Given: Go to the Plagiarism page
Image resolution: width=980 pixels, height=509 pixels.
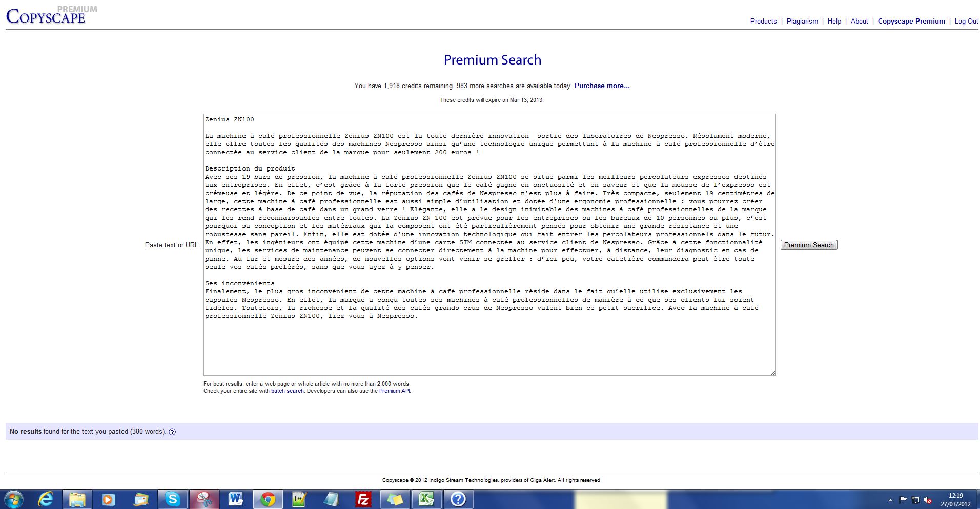Looking at the screenshot, I should tap(802, 22).
